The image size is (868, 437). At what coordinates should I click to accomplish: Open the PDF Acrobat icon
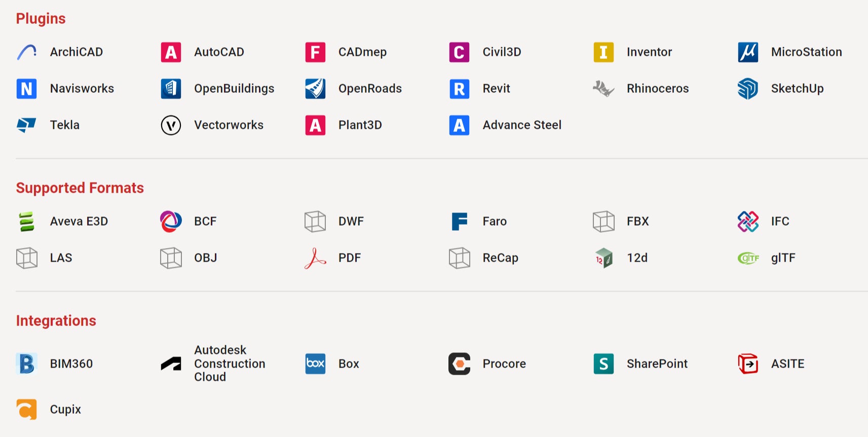[x=315, y=258]
